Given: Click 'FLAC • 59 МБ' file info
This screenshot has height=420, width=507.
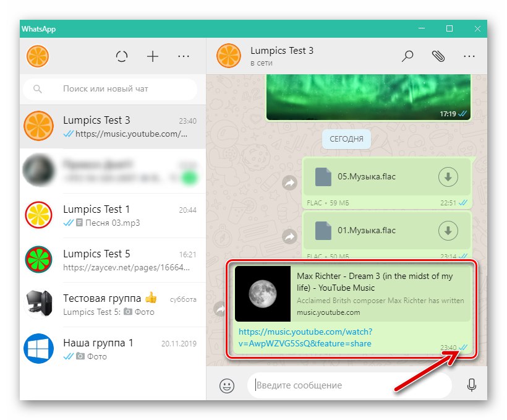Looking at the screenshot, I should [x=328, y=204].
